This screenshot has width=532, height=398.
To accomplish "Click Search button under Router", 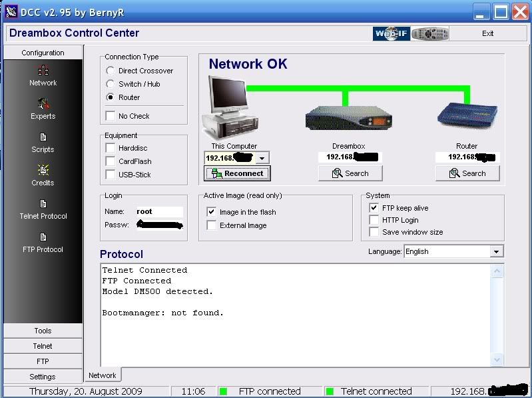I will [x=467, y=173].
